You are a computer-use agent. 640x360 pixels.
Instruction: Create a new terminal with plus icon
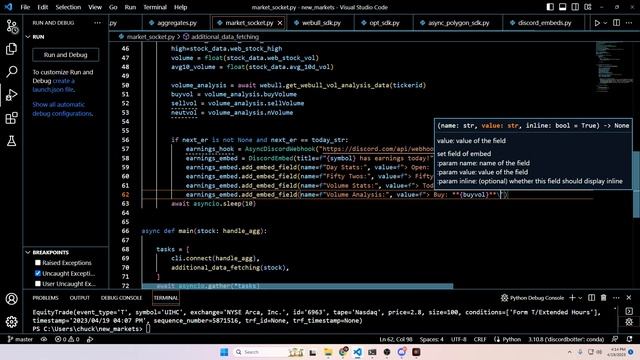tap(572, 298)
